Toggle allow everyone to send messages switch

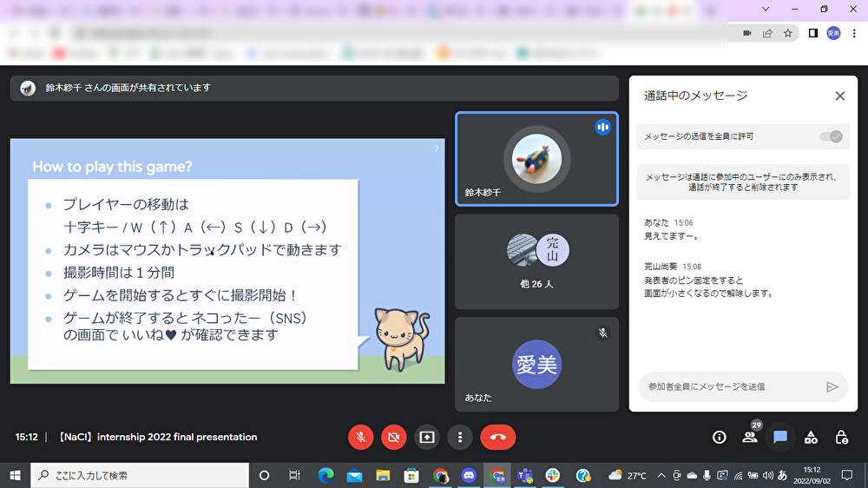tap(830, 136)
